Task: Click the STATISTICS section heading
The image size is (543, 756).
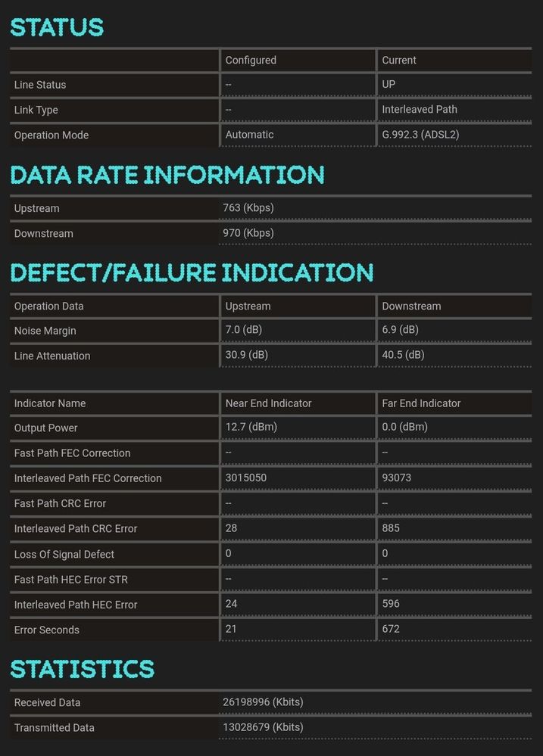Action: pos(82,669)
